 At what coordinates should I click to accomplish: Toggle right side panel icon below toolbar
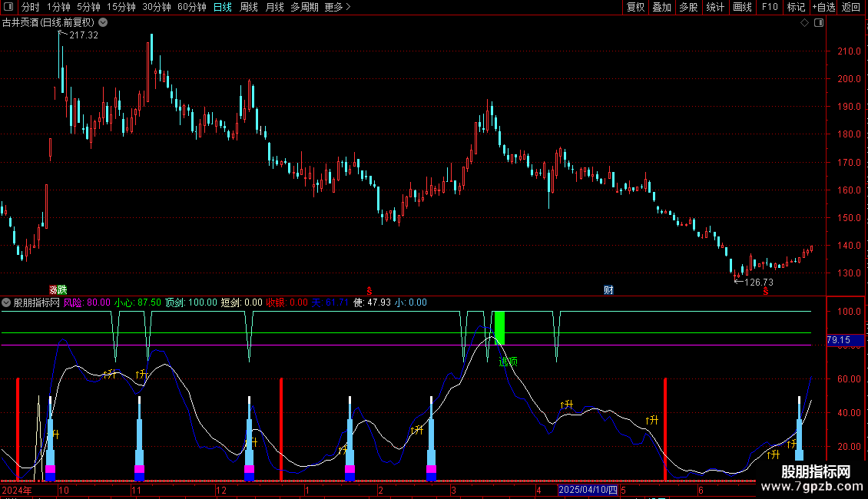pos(820,23)
